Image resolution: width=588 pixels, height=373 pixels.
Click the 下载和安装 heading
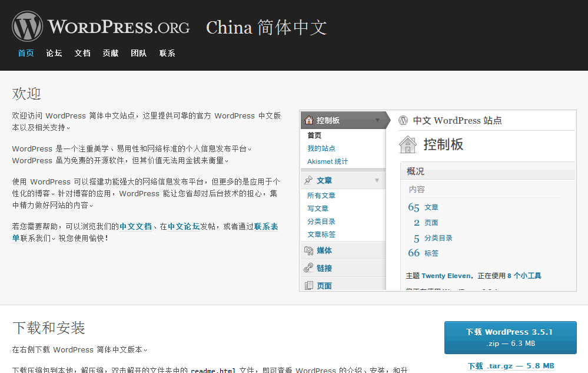[x=49, y=328]
